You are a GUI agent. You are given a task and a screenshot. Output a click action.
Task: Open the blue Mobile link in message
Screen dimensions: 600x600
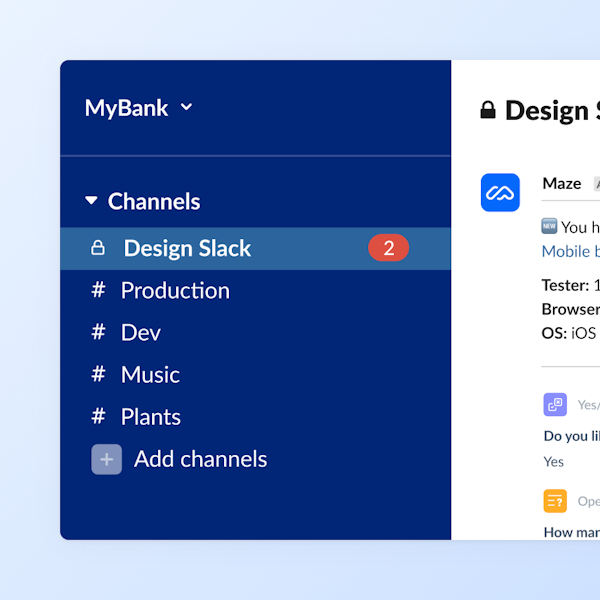click(570, 251)
